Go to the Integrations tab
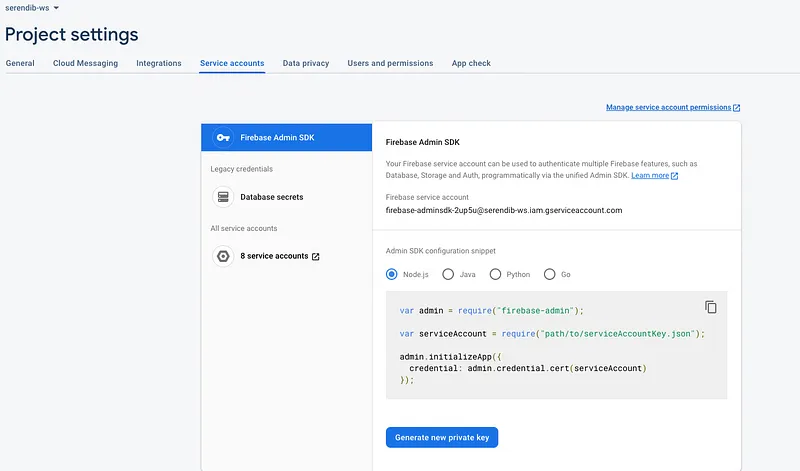 tap(159, 63)
